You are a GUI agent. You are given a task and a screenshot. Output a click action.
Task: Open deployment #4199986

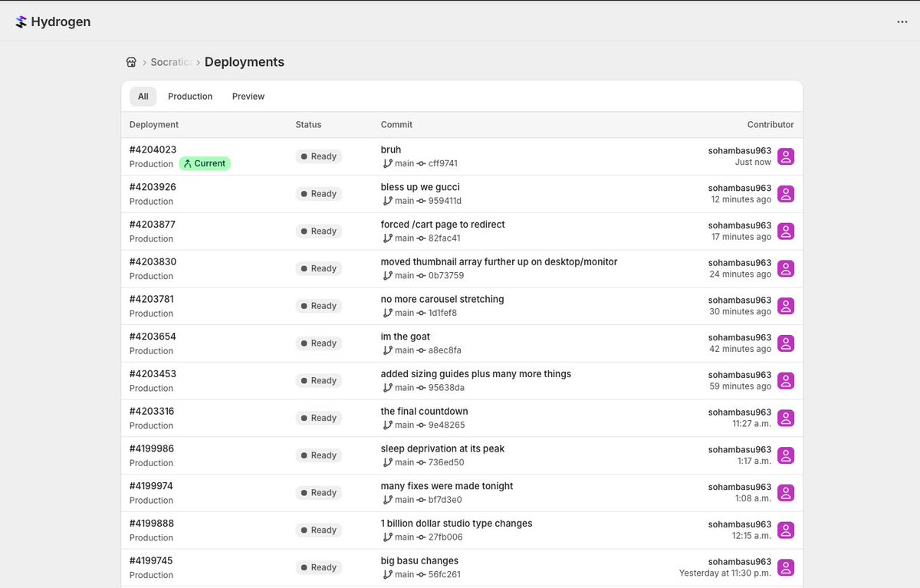[153, 448]
